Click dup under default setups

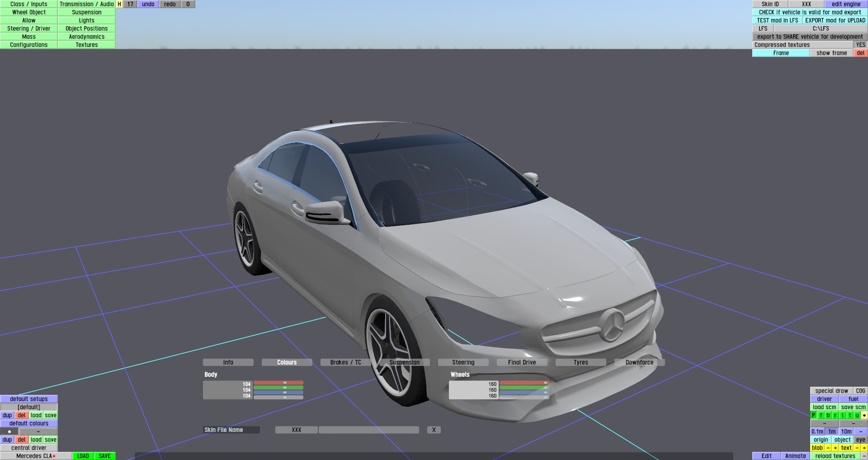7,415
